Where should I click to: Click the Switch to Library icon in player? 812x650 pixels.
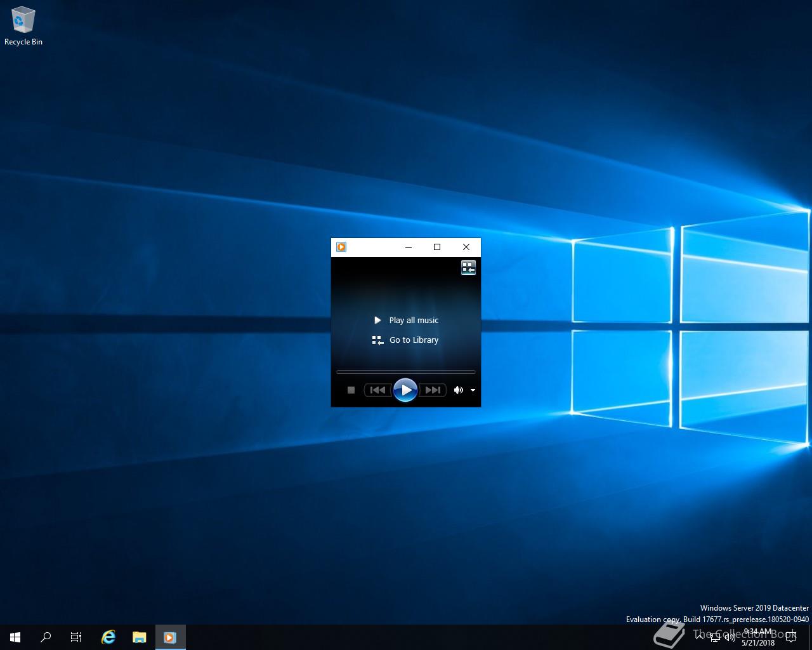(x=468, y=268)
